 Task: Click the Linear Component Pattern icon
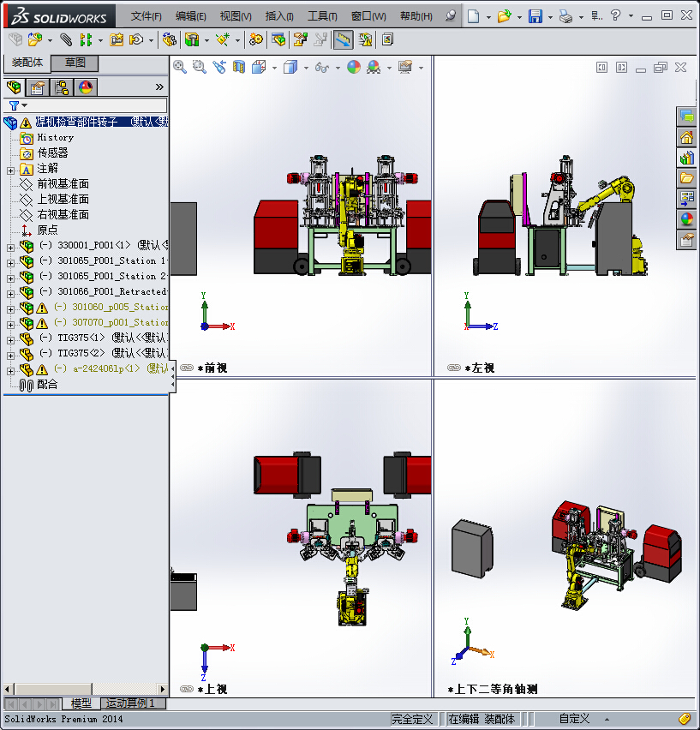coord(86,39)
